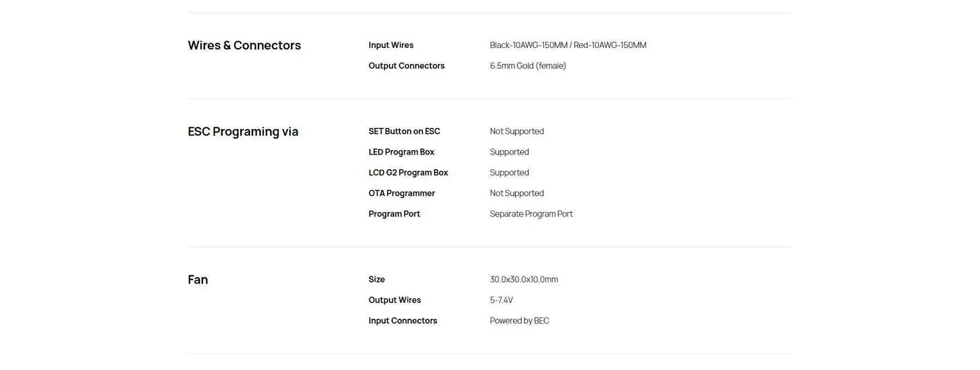This screenshot has width=980, height=370.
Task: Click Not Supported next to OTA Programmer
Action: (516, 193)
